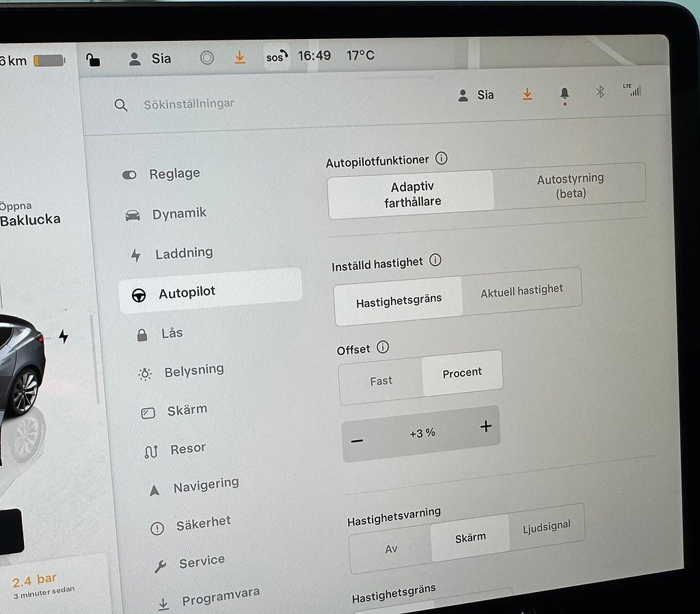700x614 pixels.
Task: Set speed warning to Ljudsignal
Action: [546, 527]
